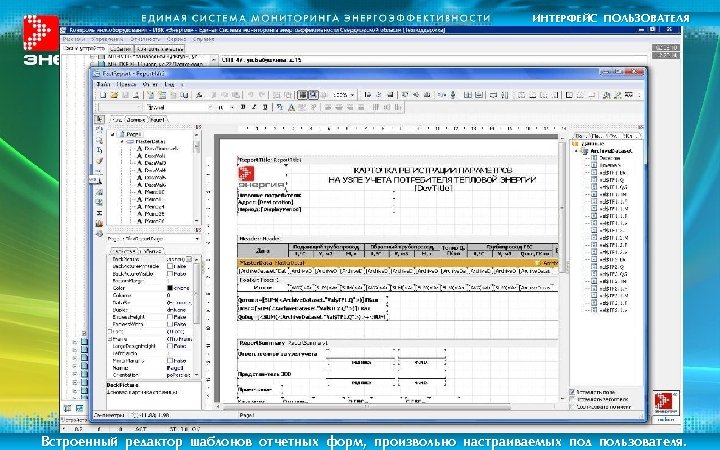Open the Правка menu in FastReport
The image size is (720, 450).
pyautogui.click(x=125, y=84)
